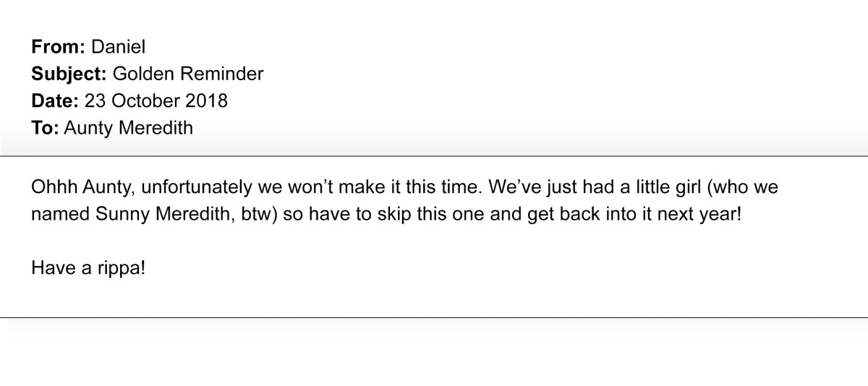
Task: Click the Golden Reminder subject text
Action: (188, 74)
